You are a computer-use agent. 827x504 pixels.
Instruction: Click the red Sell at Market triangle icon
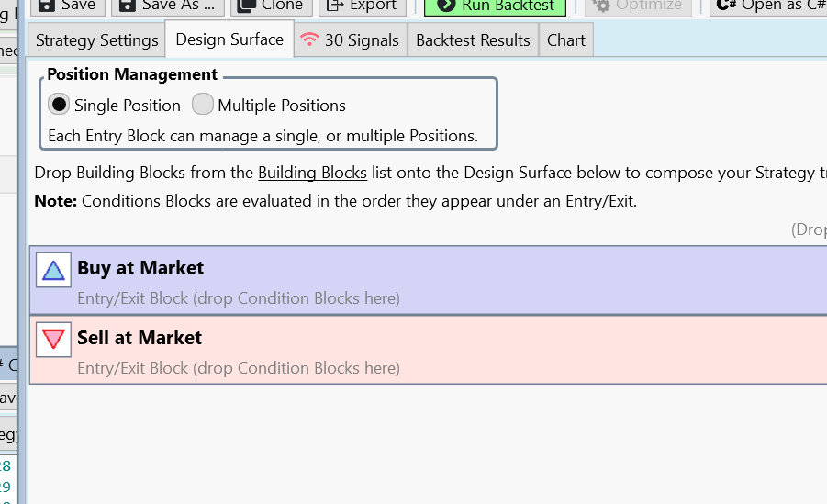pos(53,340)
